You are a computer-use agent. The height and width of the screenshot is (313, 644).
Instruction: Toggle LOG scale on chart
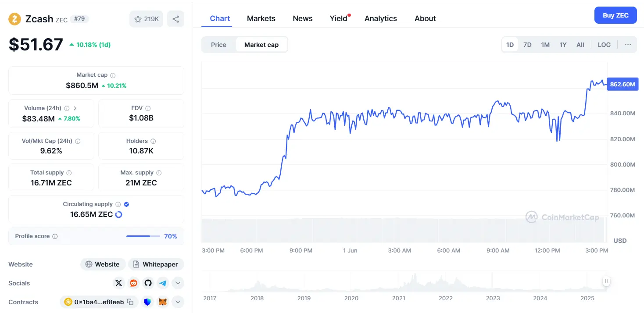(604, 45)
